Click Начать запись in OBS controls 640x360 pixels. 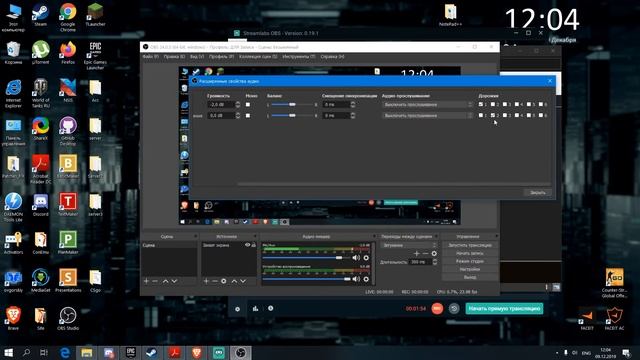[470, 253]
